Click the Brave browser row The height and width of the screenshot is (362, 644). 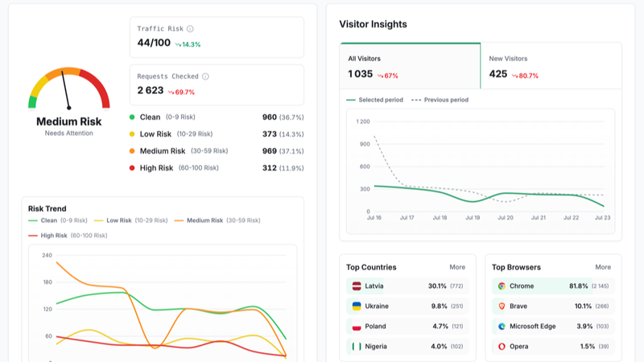553,306
